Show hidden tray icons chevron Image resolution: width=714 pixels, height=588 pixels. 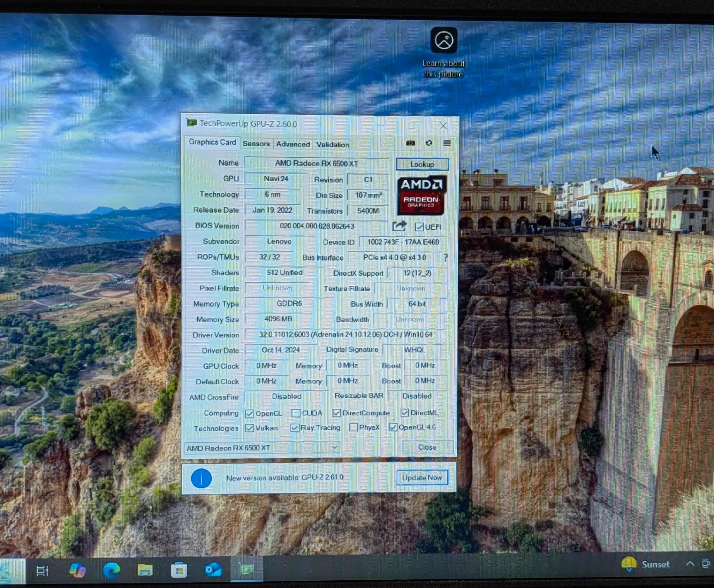pos(690,564)
